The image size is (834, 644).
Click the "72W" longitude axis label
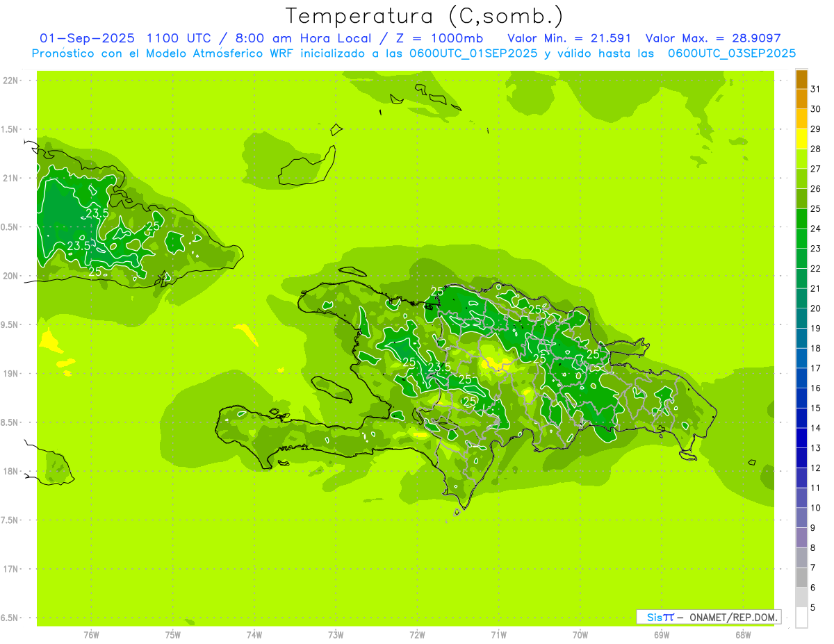pos(417,635)
